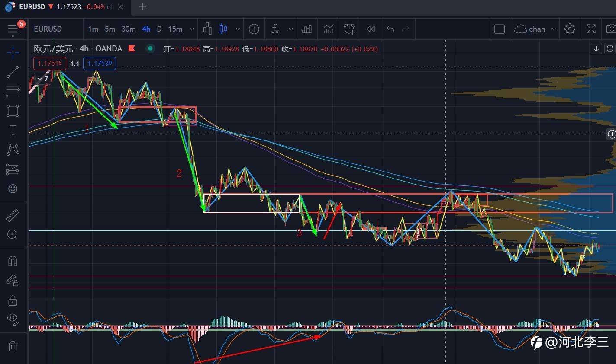Select the rectangle shapes tool
This screenshot has width=616, height=364.
13,111
